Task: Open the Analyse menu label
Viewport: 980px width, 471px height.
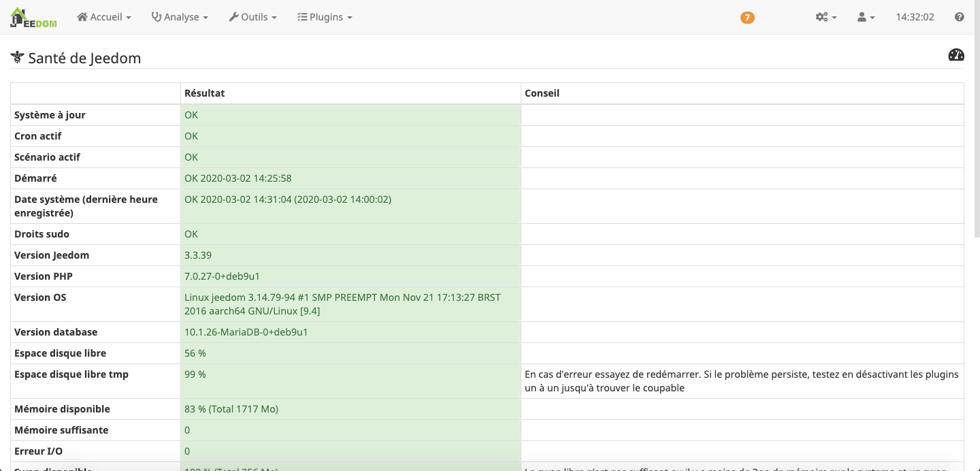Action: pos(182,17)
